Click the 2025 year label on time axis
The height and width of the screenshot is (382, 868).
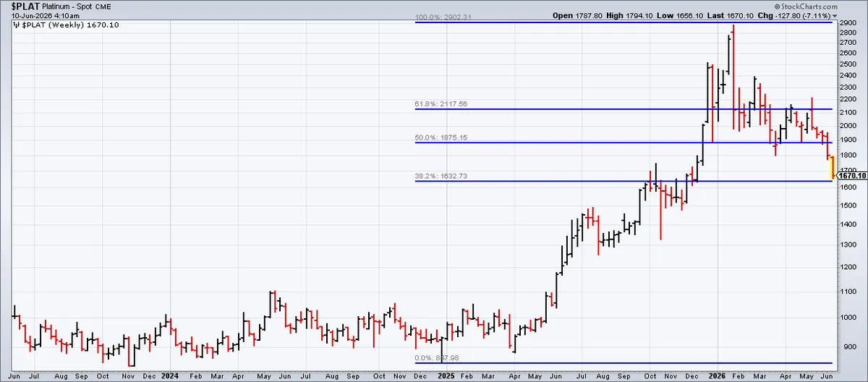(446, 376)
